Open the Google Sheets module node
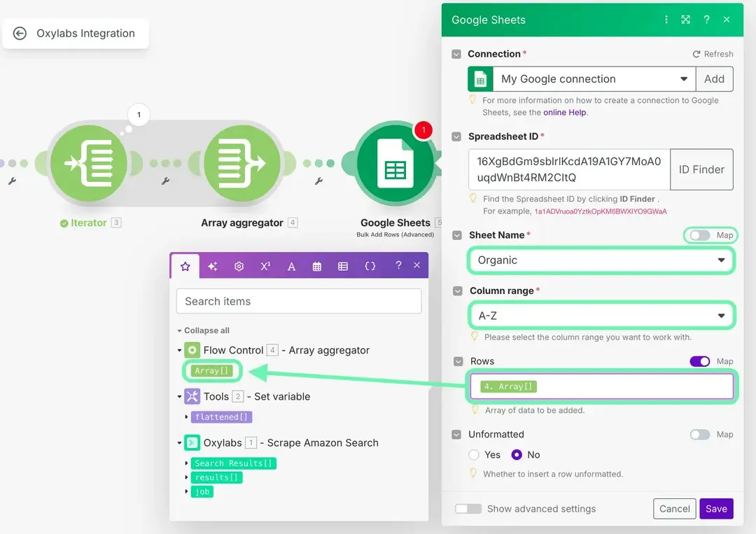 coord(395,163)
